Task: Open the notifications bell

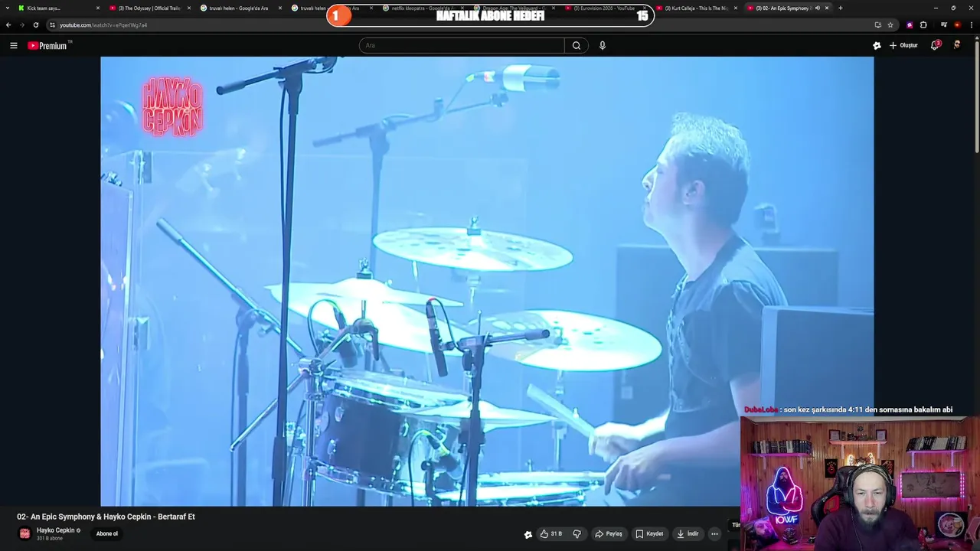Action: click(935, 45)
